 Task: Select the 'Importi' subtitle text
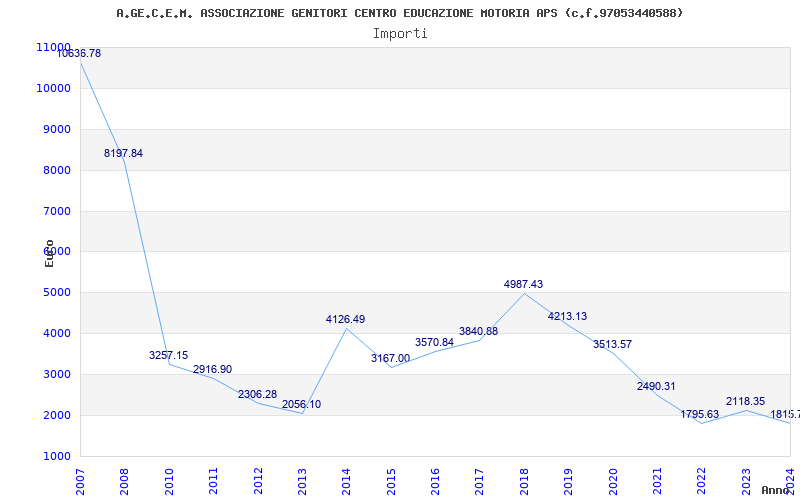[400, 34]
